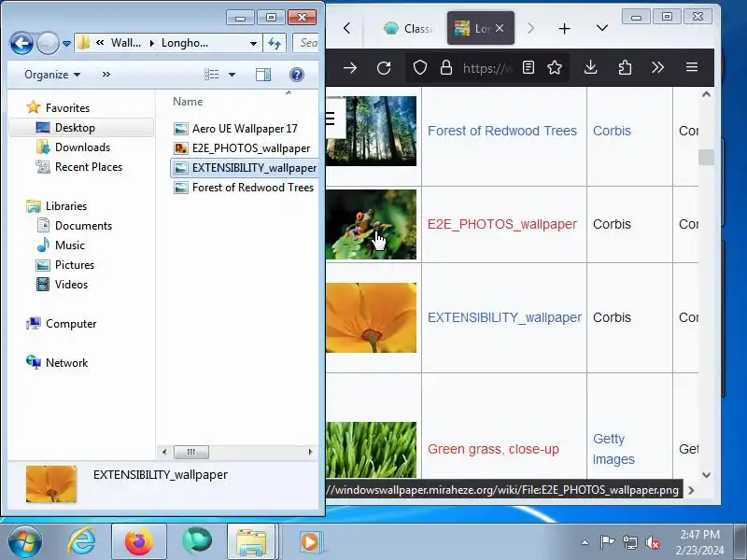
Task: Click the browser URL field
Action: tap(486, 68)
